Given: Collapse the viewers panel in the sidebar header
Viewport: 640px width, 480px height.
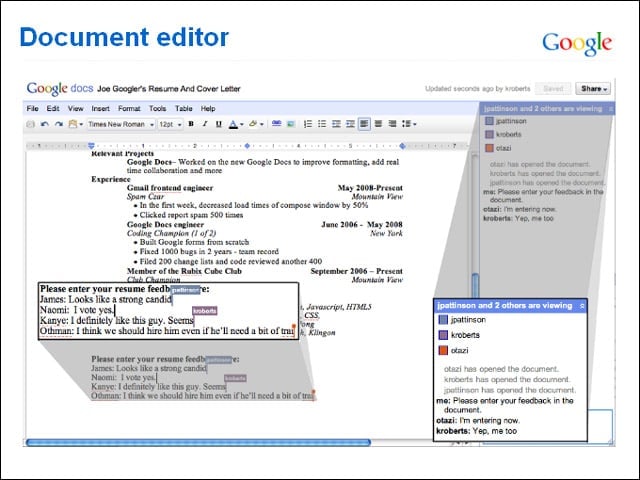Looking at the screenshot, I should tap(611, 109).
